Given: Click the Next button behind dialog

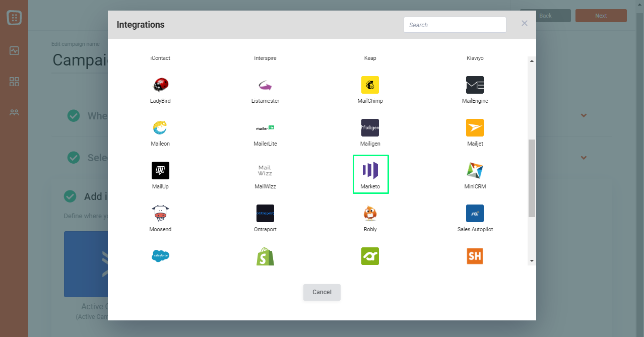Looking at the screenshot, I should click(601, 16).
